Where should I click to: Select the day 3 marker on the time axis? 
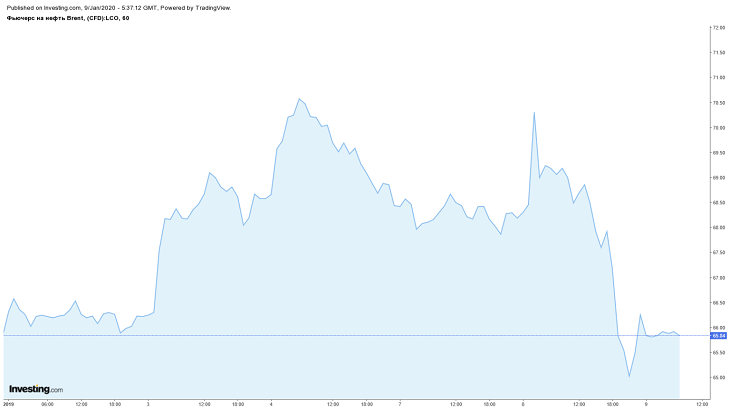(x=148, y=404)
